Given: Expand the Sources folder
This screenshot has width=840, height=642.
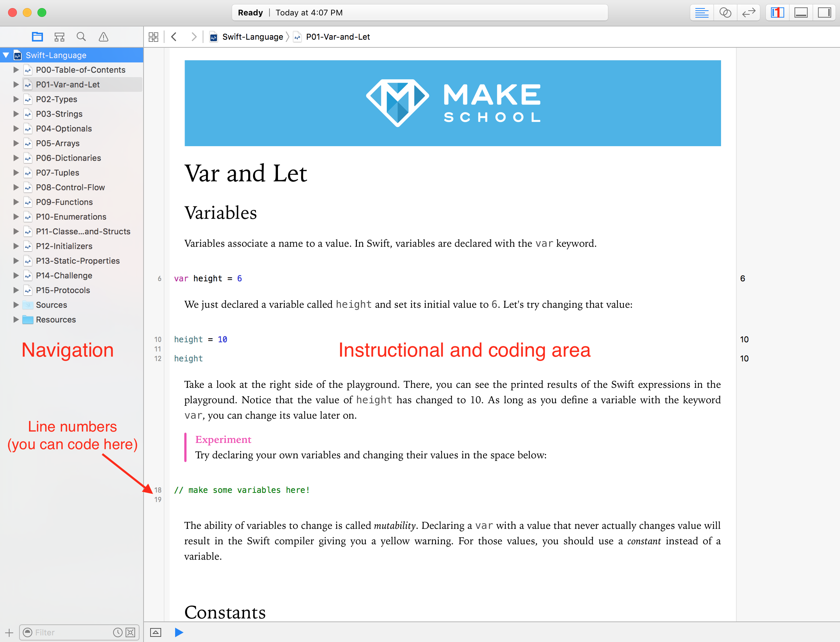Looking at the screenshot, I should (16, 304).
